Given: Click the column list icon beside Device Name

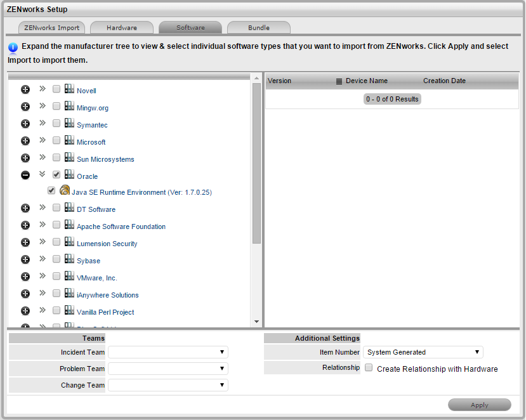Looking at the screenshot, I should tap(339, 81).
